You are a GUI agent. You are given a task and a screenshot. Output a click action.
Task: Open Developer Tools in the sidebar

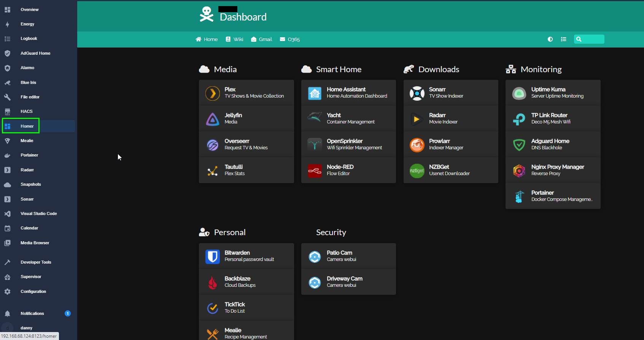pyautogui.click(x=38, y=262)
